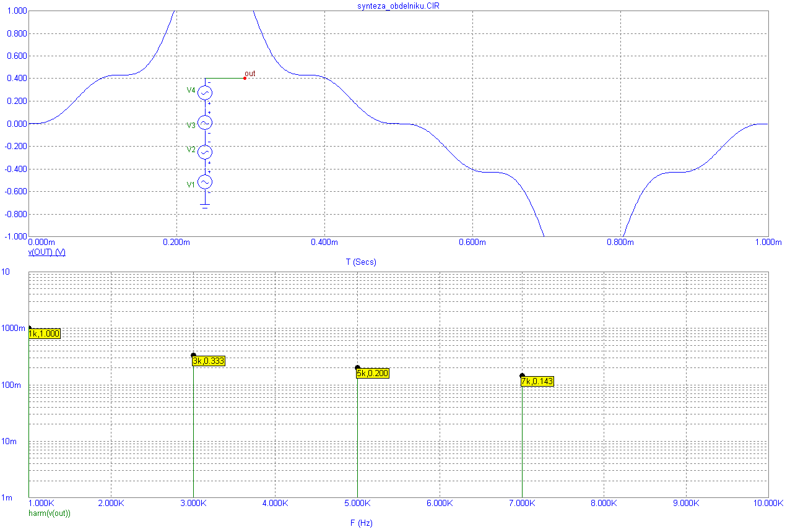Screen dimensions: 790x532
Task: Click the 0.800 voltage axis label
Action: coord(16,33)
